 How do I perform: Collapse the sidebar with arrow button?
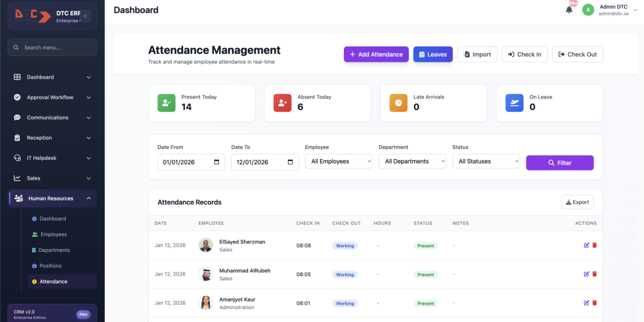pyautogui.click(x=86, y=16)
